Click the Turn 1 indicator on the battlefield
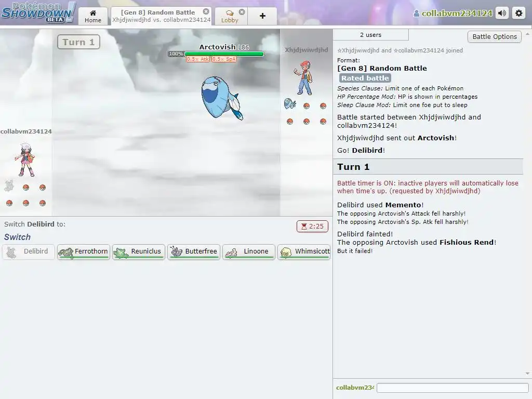 tap(78, 42)
